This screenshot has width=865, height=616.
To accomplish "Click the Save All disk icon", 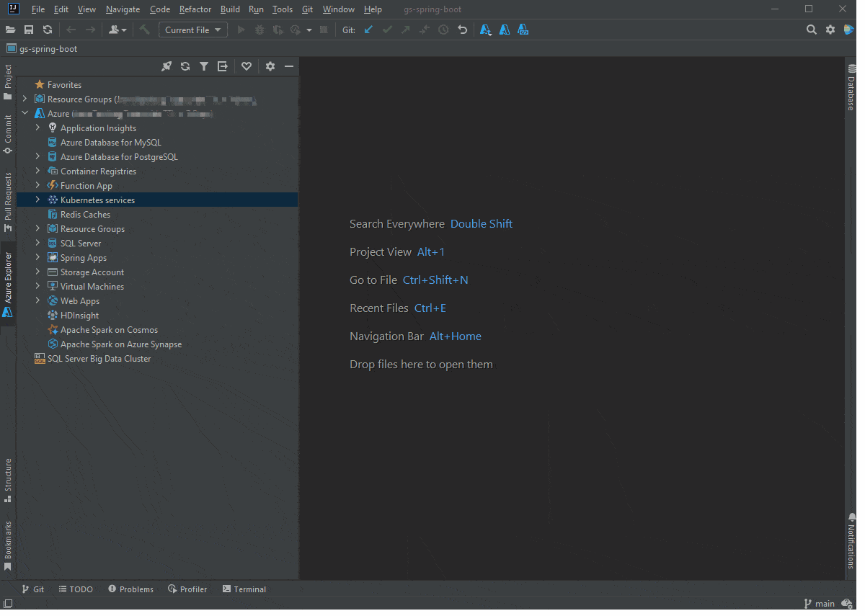I will 29,30.
